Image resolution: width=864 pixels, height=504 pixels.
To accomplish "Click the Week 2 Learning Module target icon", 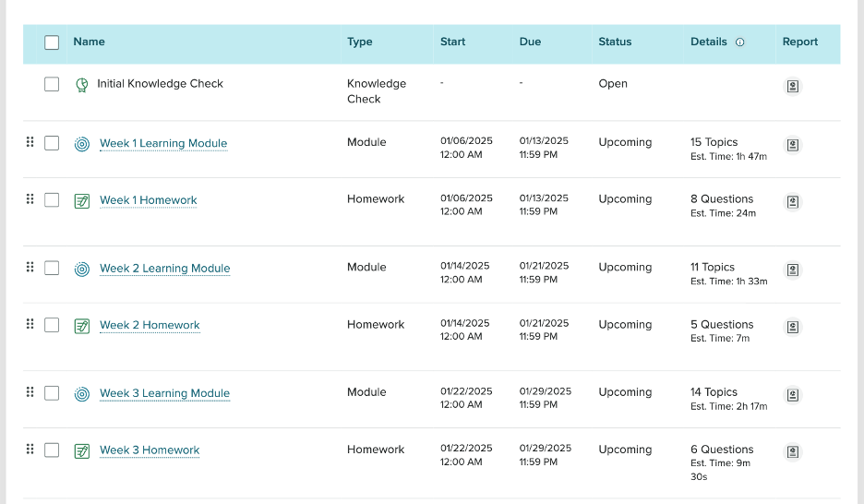I will [82, 269].
